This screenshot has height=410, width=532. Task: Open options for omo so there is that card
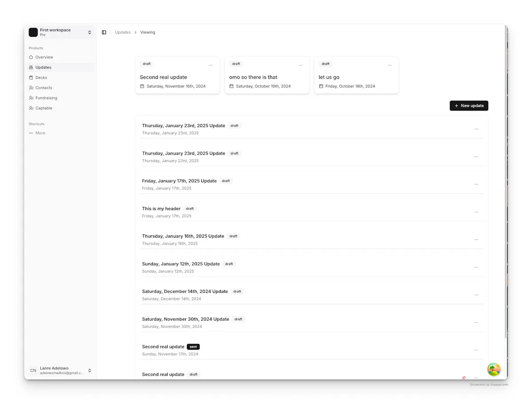[300, 66]
